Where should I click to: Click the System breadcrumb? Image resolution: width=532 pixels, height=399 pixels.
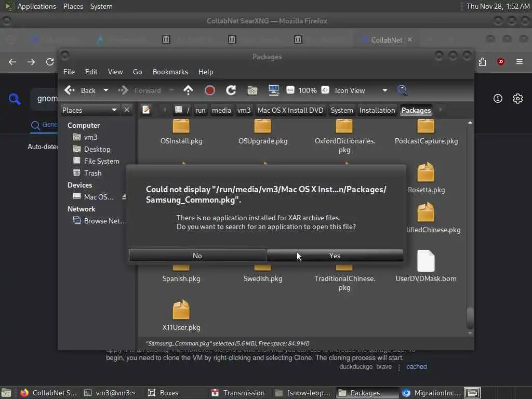342,110
